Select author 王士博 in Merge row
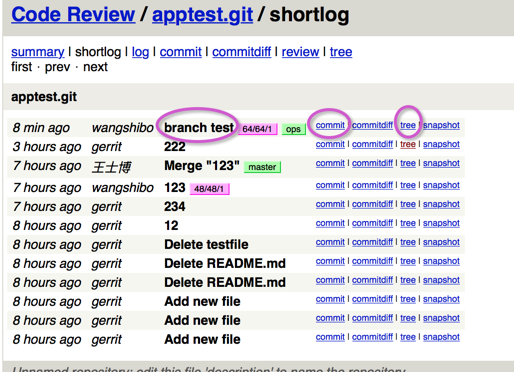Screen dimensions: 514x372 pos(112,167)
